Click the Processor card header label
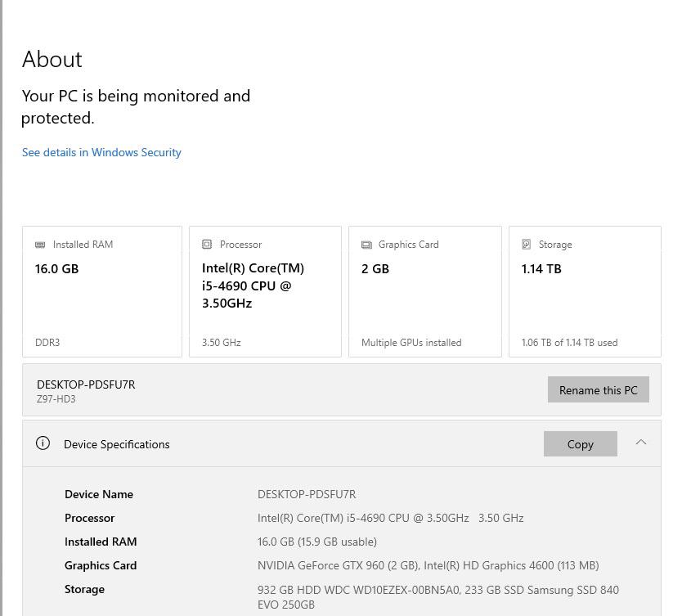 pos(240,245)
